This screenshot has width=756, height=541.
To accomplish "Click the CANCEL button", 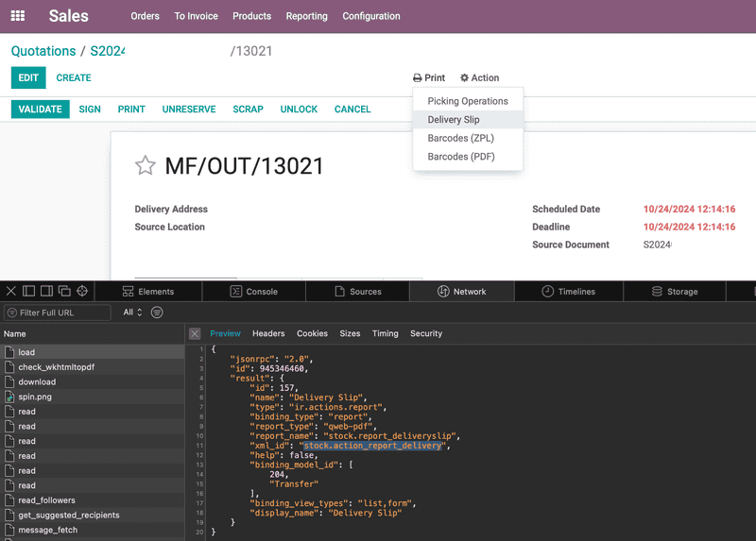I will (352, 110).
